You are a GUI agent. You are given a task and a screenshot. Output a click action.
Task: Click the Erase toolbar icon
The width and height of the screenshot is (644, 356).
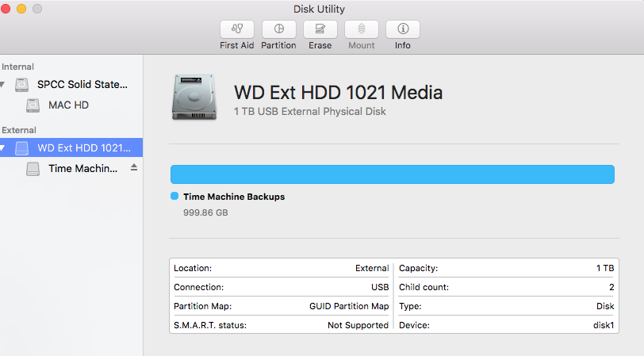click(320, 29)
